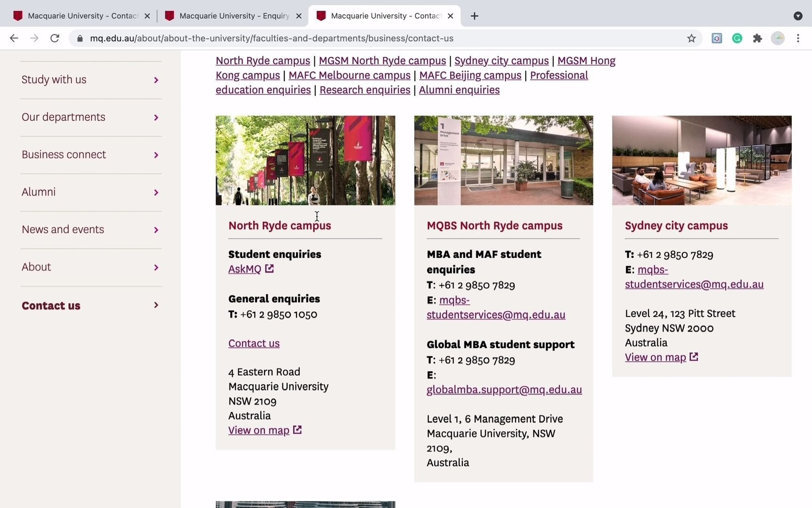Email mqbs-studentservices in MQBS North Ryde card
This screenshot has height=508, width=812.
tap(496, 315)
